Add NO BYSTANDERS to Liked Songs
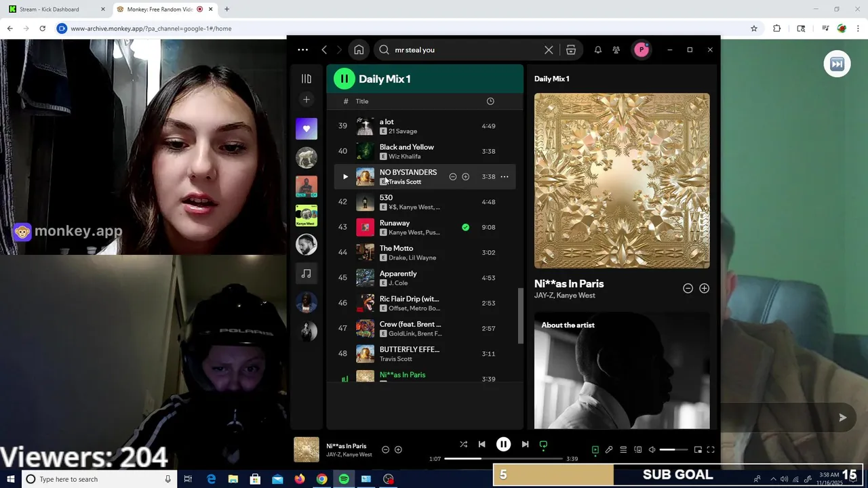 click(466, 177)
